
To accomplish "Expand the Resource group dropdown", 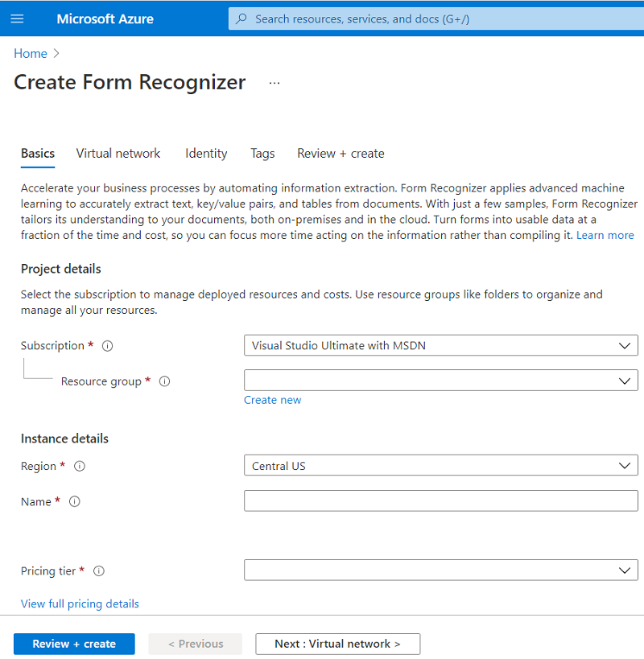I will 440,380.
